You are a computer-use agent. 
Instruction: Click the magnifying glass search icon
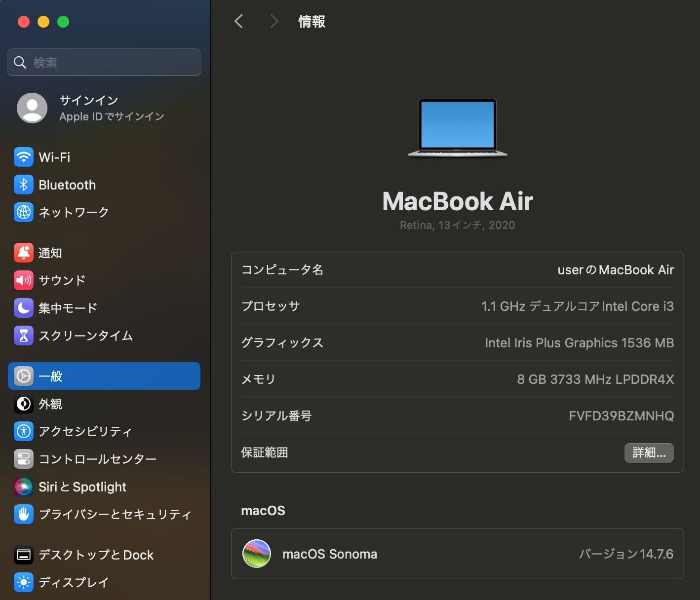point(20,62)
